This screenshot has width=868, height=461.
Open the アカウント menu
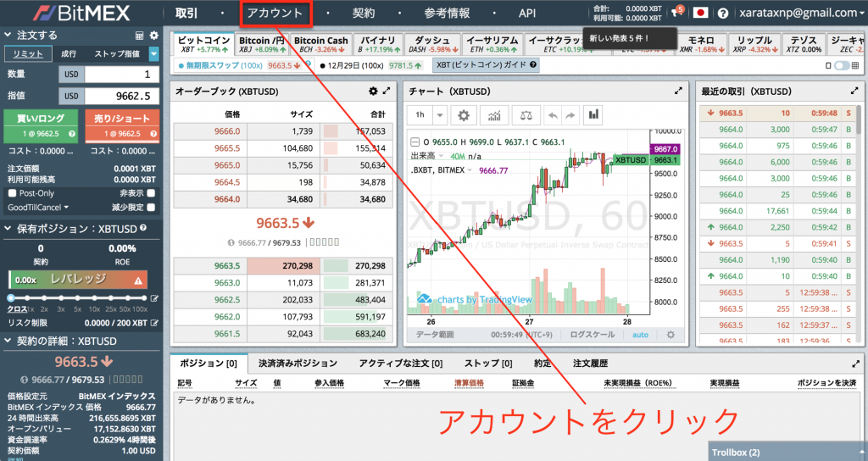click(275, 13)
